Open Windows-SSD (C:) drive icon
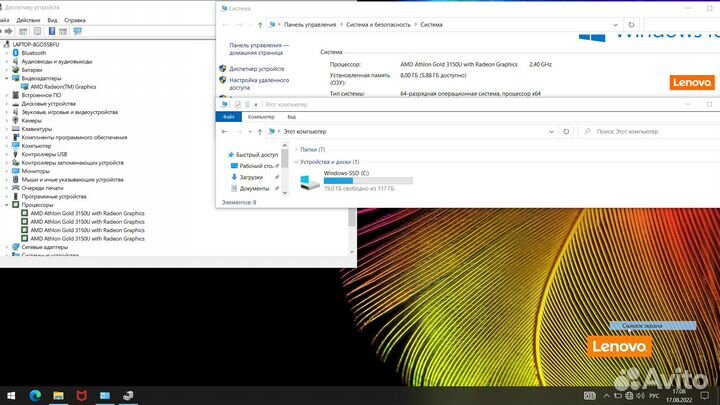The width and height of the screenshot is (720, 405). point(309,182)
